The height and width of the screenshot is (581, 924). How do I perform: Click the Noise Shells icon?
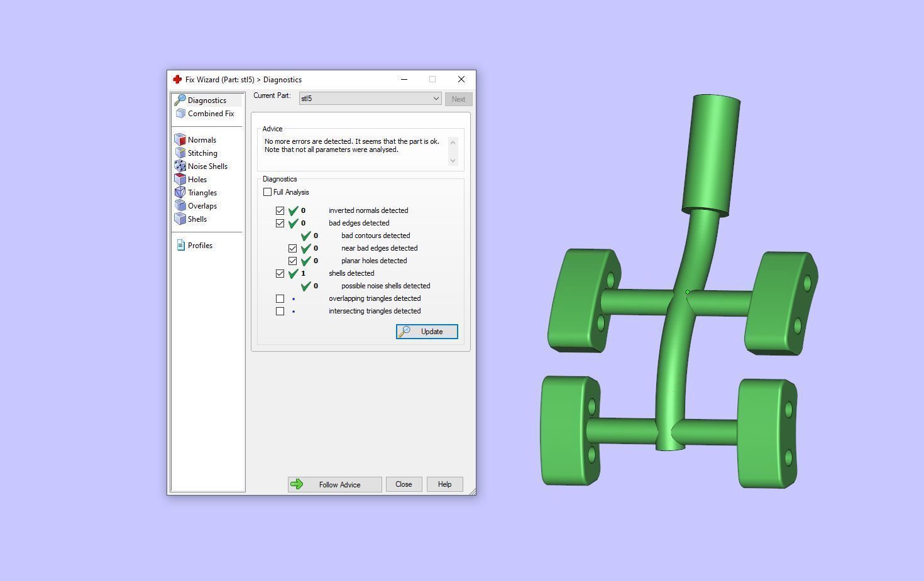pyautogui.click(x=180, y=166)
